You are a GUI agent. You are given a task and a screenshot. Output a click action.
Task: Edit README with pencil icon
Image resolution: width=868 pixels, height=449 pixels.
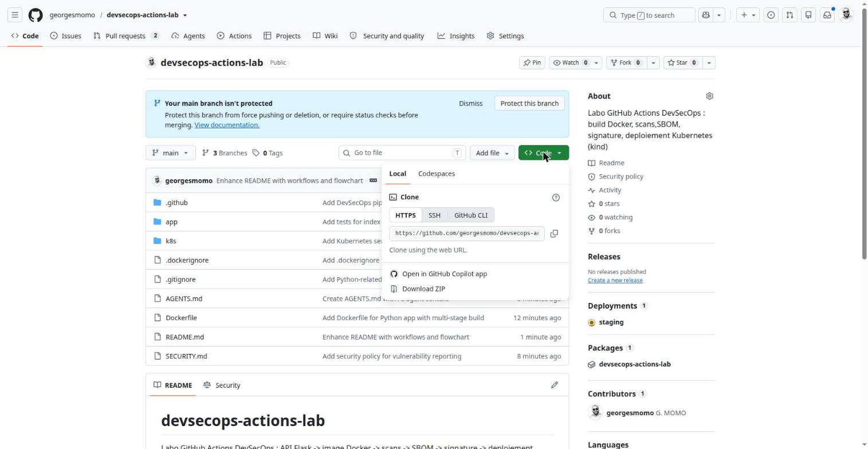pyautogui.click(x=555, y=385)
